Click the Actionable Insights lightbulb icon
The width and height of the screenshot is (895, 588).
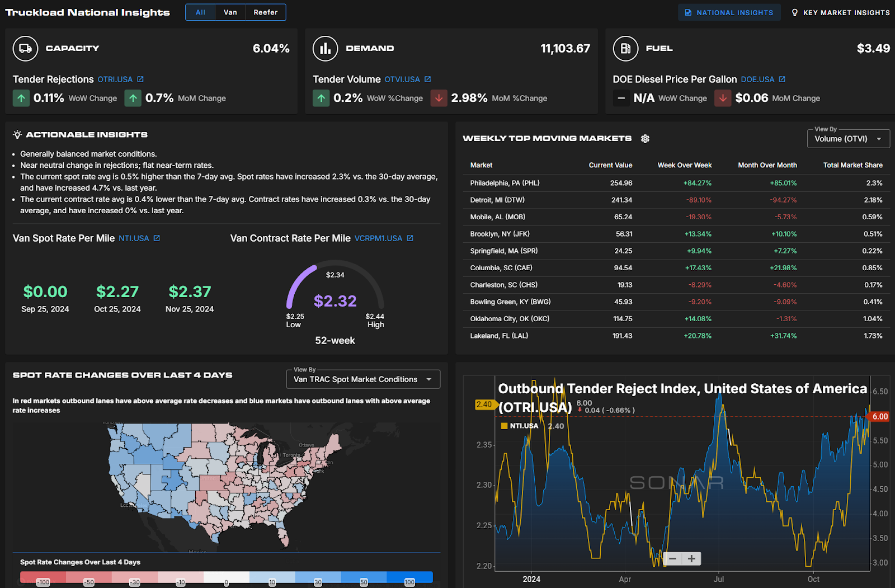coord(17,135)
